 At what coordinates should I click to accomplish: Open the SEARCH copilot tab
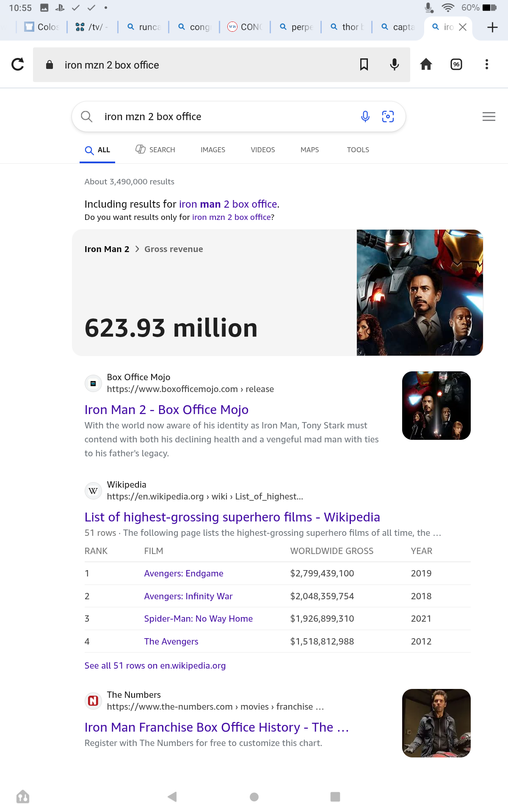pos(155,150)
